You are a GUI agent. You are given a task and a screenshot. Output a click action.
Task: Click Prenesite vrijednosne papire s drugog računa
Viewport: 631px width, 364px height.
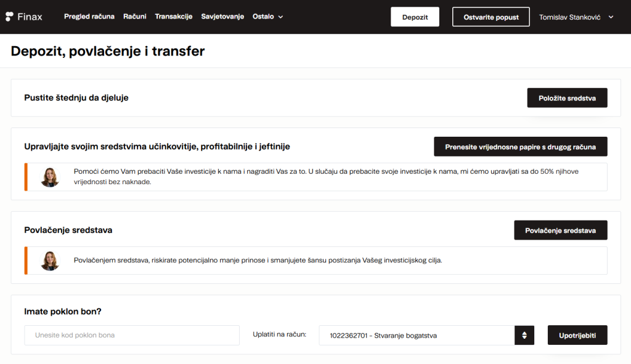(520, 147)
